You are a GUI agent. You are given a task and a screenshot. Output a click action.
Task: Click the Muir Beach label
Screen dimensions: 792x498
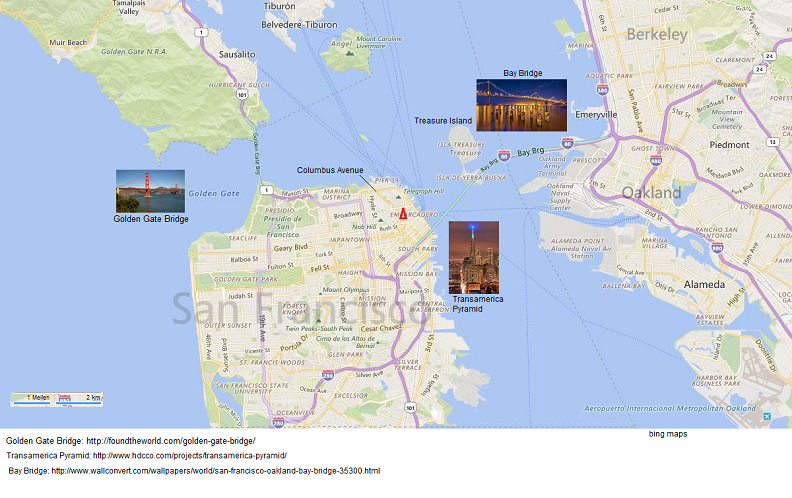(68, 42)
